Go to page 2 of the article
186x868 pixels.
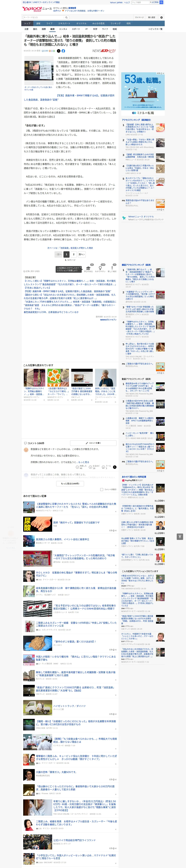(x=74, y=254)
